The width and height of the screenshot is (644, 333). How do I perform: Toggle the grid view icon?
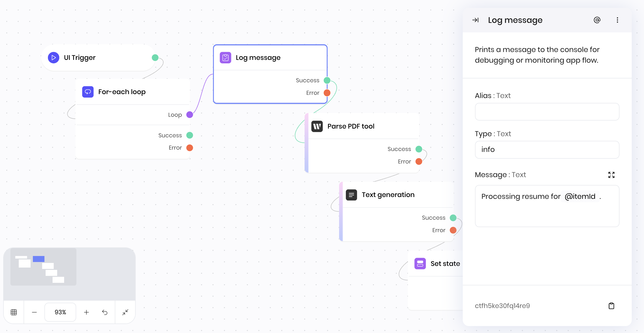coord(14,312)
